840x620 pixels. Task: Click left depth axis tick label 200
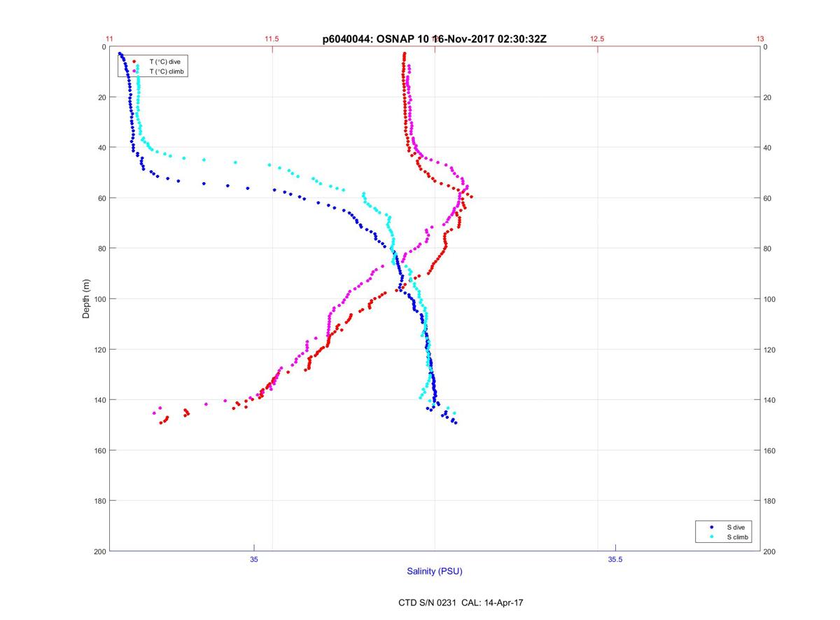(100, 551)
